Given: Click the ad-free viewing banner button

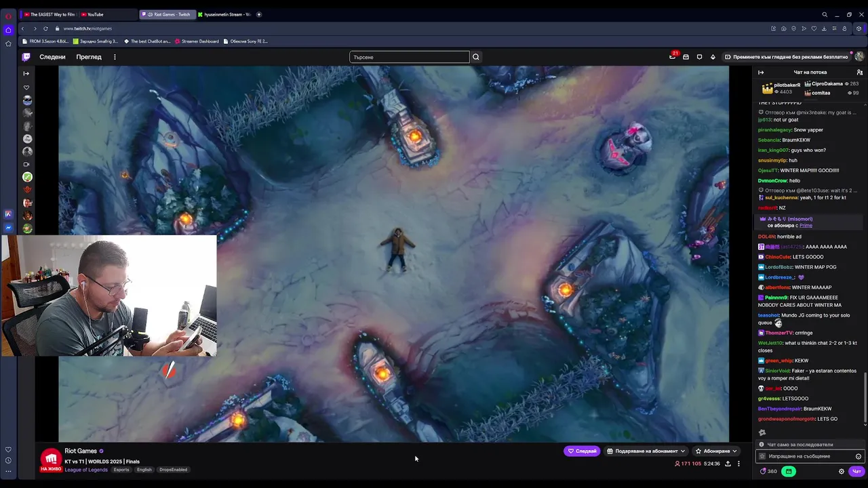Looking at the screenshot, I should tap(786, 57).
